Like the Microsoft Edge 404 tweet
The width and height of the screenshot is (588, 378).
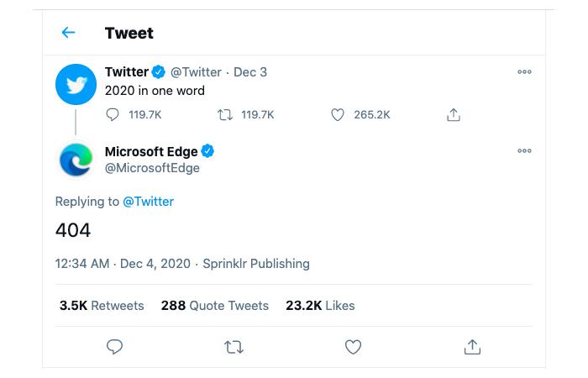353,347
